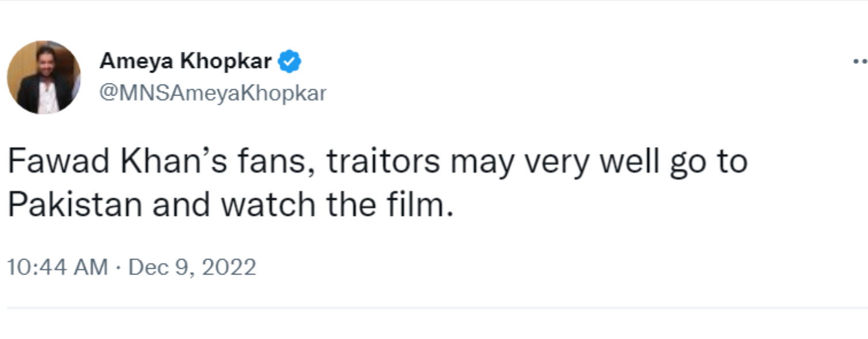Click the word "may" in the tweet

[x=482, y=163]
